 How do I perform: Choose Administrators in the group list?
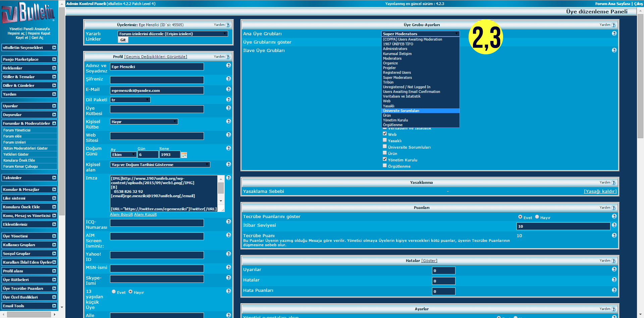pos(395,49)
